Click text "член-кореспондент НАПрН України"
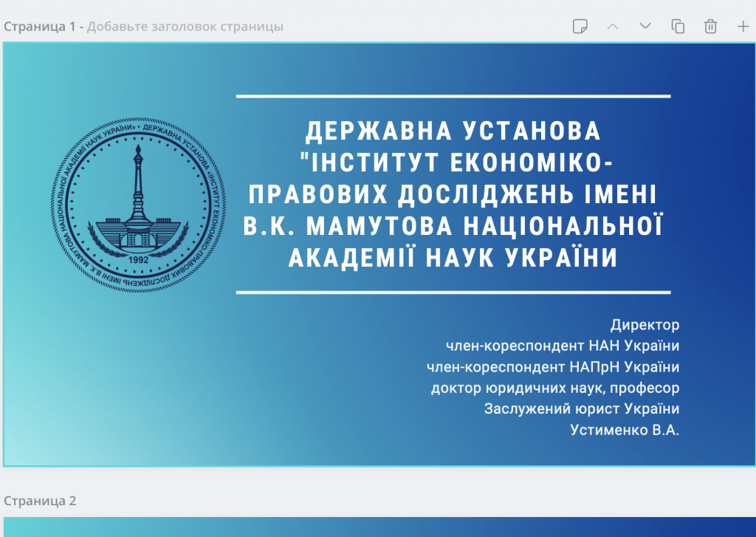This screenshot has width=756, height=537. click(x=553, y=367)
